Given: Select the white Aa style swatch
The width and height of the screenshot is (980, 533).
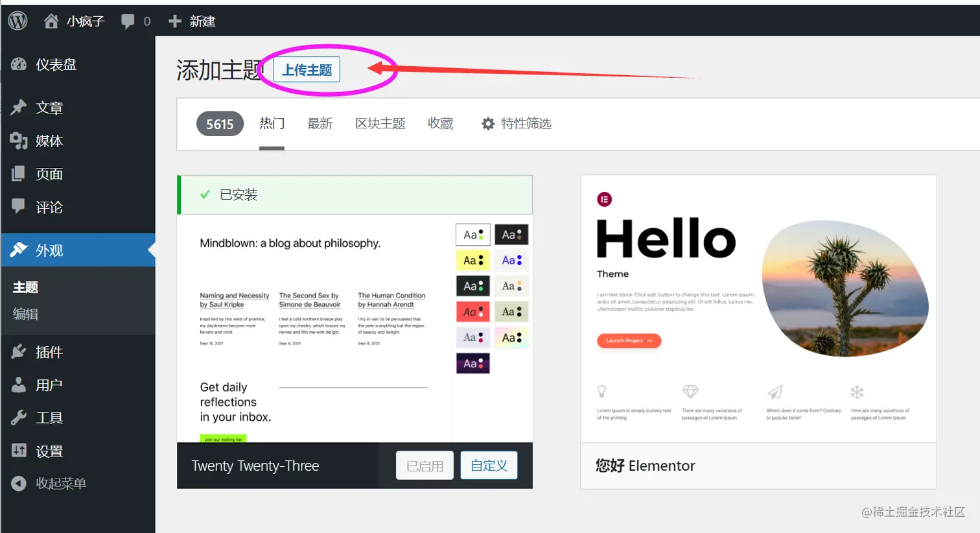Looking at the screenshot, I should (x=473, y=235).
